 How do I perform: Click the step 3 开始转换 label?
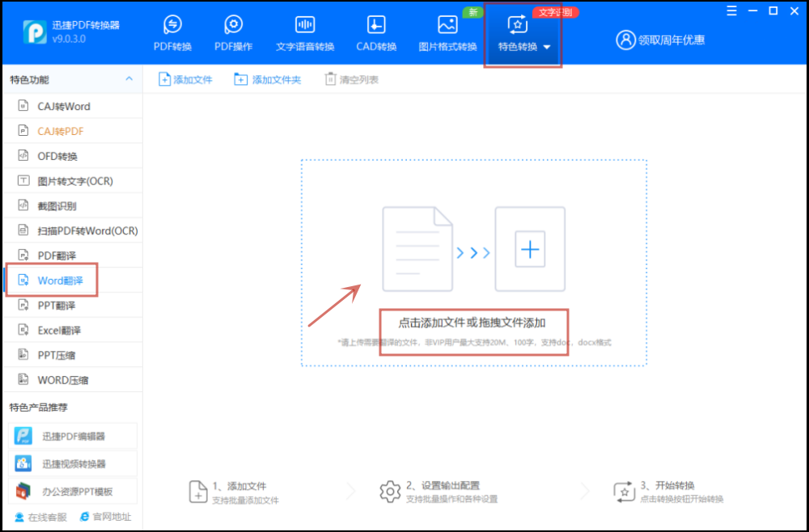(x=667, y=486)
